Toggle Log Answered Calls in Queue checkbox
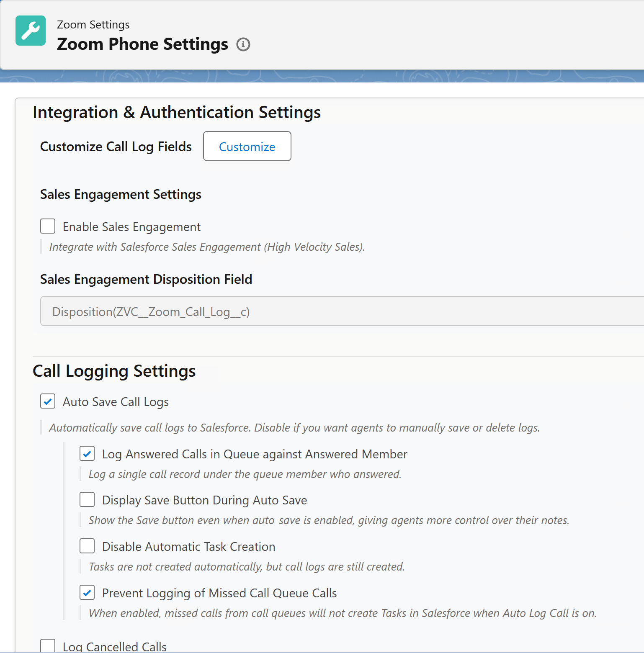Viewport: 644px width, 653px height. pyautogui.click(x=87, y=453)
